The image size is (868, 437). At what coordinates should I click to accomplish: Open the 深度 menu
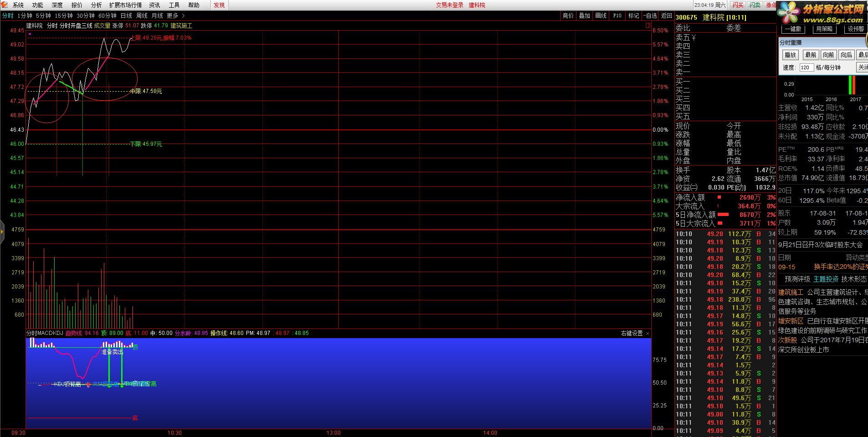tap(57, 5)
